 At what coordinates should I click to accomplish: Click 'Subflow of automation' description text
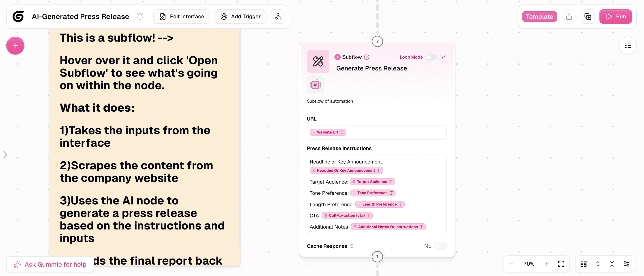(x=330, y=101)
